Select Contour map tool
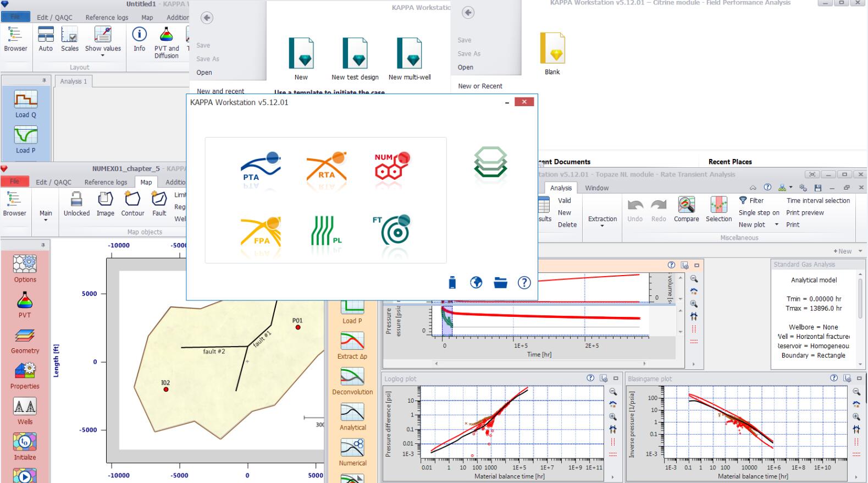 [x=132, y=204]
